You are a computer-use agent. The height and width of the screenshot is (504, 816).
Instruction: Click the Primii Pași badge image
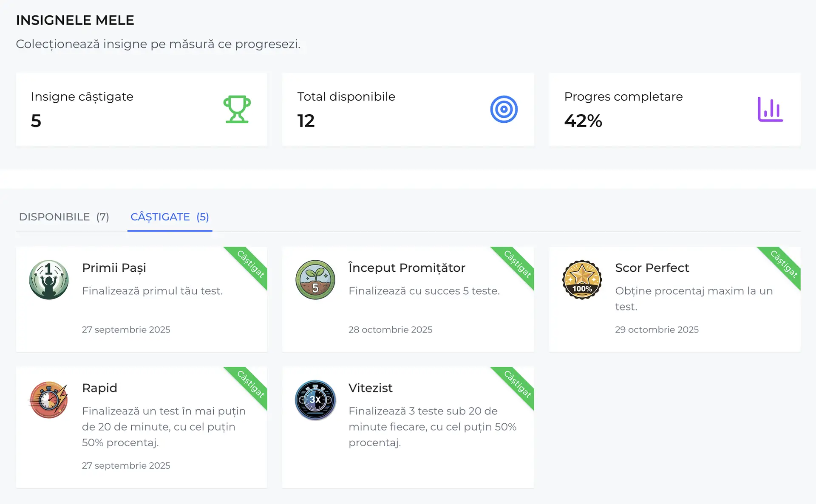(x=49, y=280)
